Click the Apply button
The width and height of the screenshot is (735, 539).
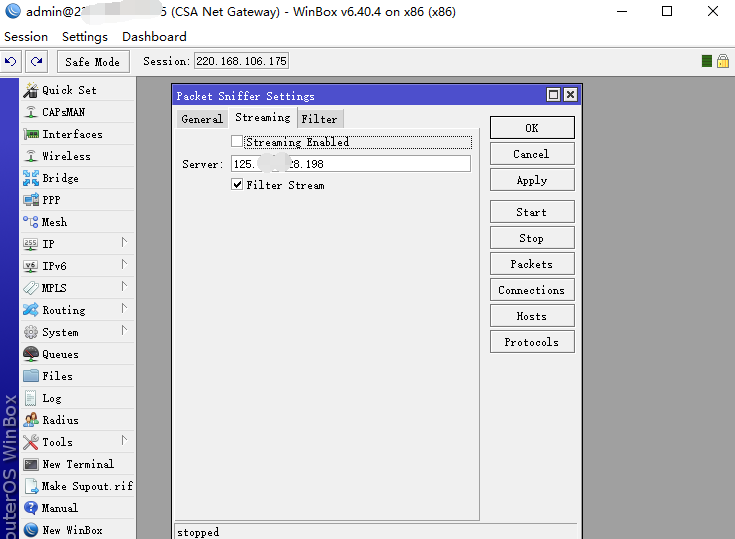click(532, 180)
